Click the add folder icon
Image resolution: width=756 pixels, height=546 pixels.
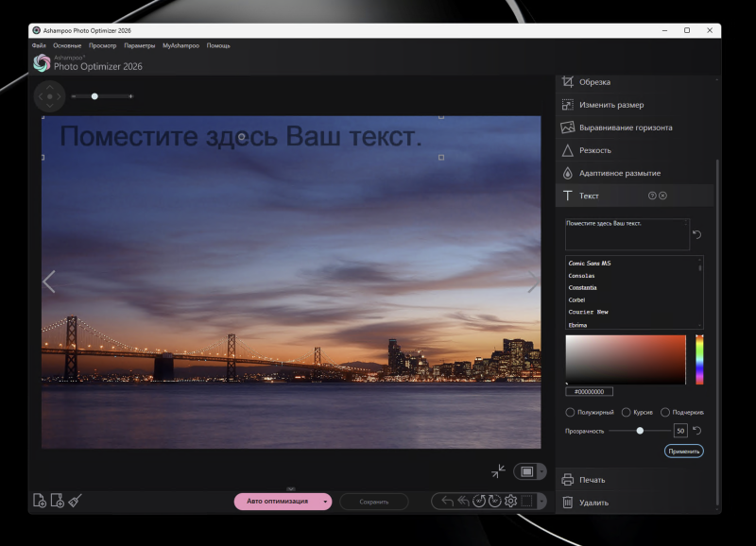(58, 501)
